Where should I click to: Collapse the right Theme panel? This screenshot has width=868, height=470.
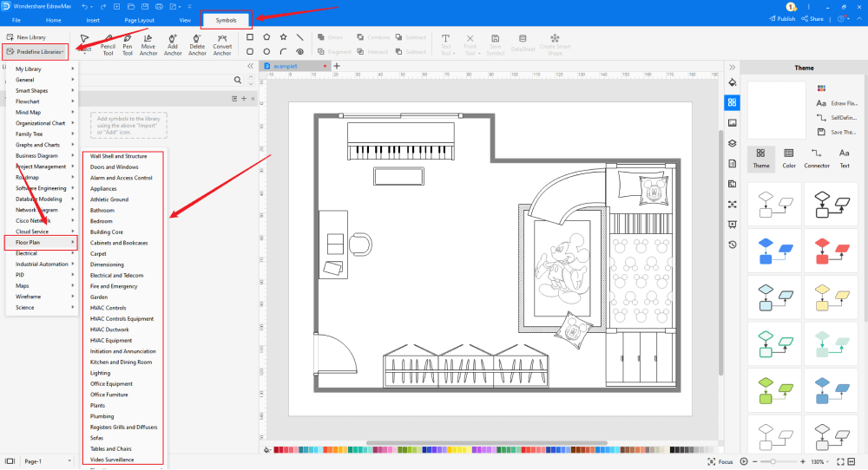(733, 68)
